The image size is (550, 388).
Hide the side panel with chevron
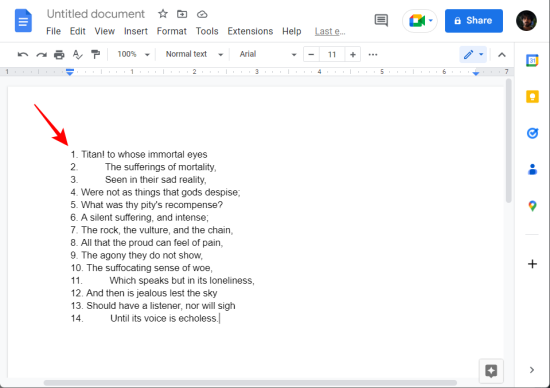click(532, 370)
